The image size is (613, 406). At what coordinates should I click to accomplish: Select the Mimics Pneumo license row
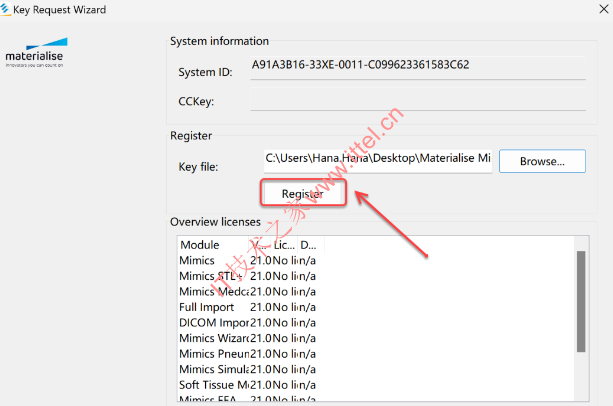click(247, 354)
